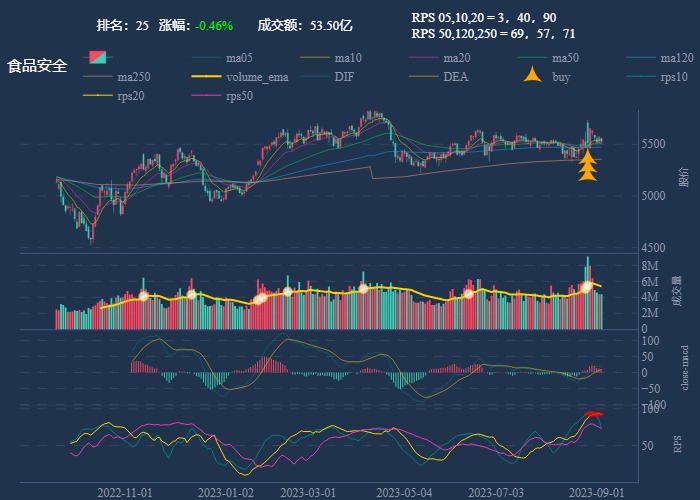Click the first glowing volume marker dot
Viewport: 700px width, 500px height.
pyautogui.click(x=143, y=295)
